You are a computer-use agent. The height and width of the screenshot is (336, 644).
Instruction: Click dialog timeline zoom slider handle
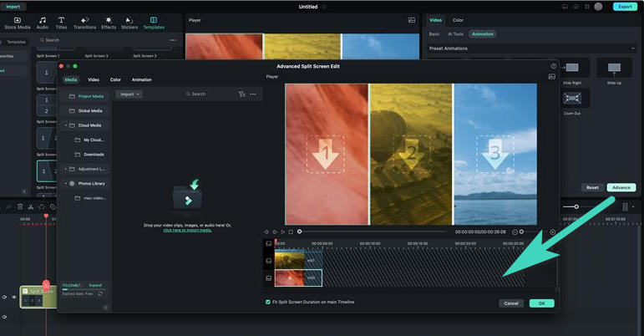(521, 232)
